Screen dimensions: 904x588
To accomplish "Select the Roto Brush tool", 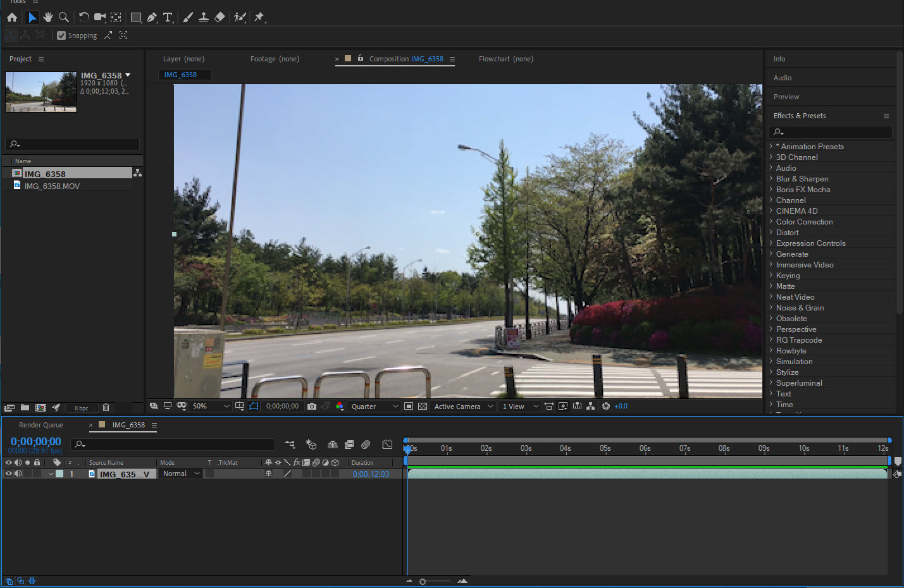I will pyautogui.click(x=240, y=17).
